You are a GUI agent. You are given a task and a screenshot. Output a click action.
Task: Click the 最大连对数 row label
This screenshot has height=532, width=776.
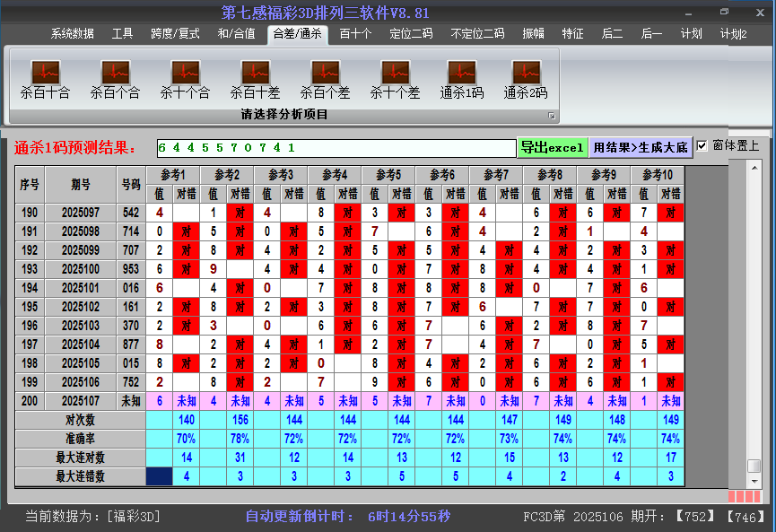80,458
